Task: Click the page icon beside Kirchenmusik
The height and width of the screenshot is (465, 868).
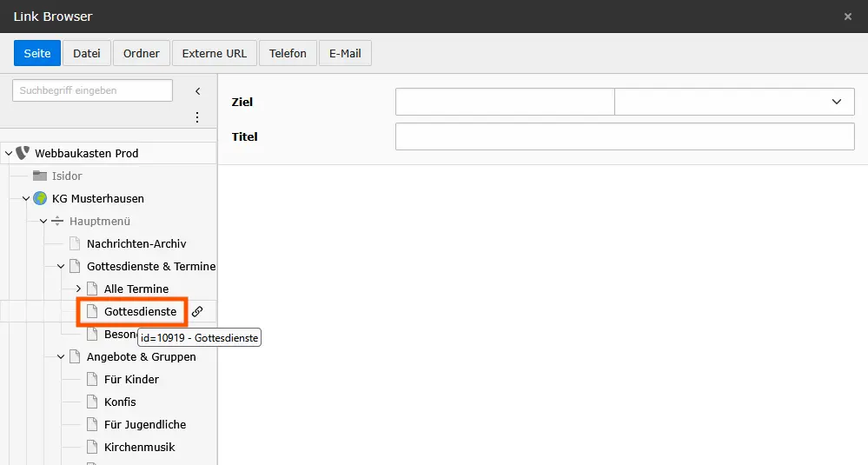Action: (92, 447)
